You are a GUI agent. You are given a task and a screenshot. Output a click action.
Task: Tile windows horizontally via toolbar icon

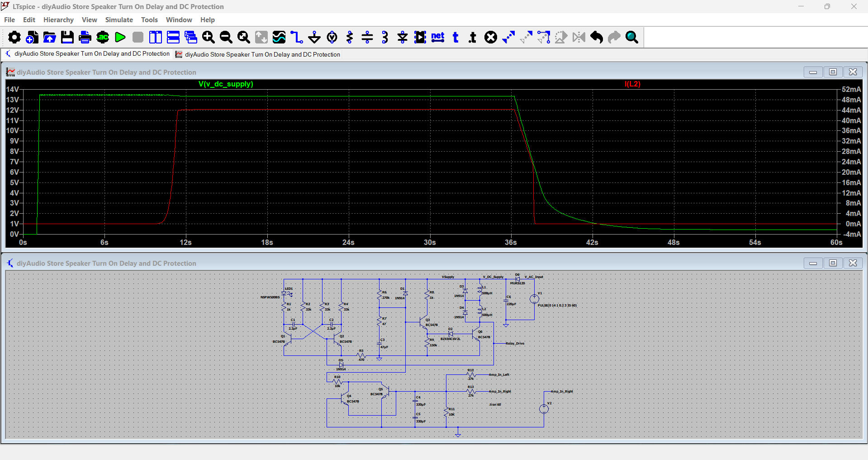click(173, 37)
